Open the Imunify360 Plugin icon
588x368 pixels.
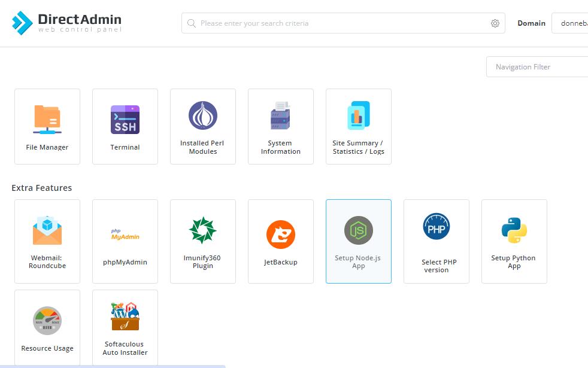click(203, 230)
